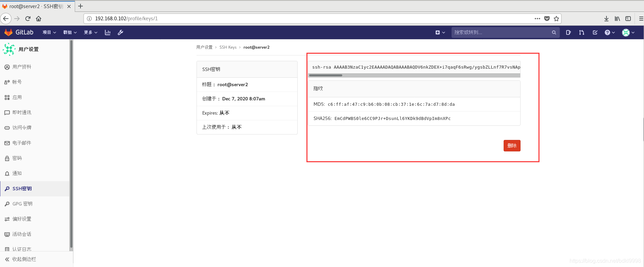Open the 项目 projects dropdown
The width and height of the screenshot is (644, 267).
49,32
